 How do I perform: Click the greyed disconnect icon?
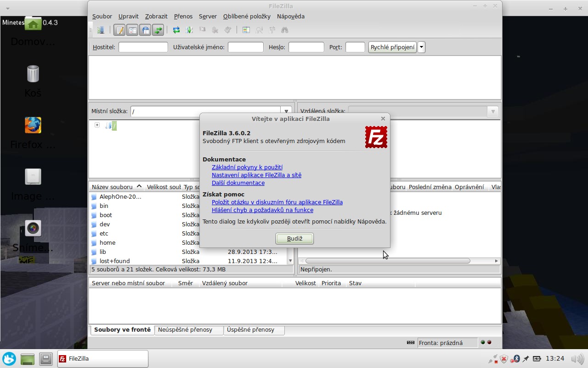(215, 30)
